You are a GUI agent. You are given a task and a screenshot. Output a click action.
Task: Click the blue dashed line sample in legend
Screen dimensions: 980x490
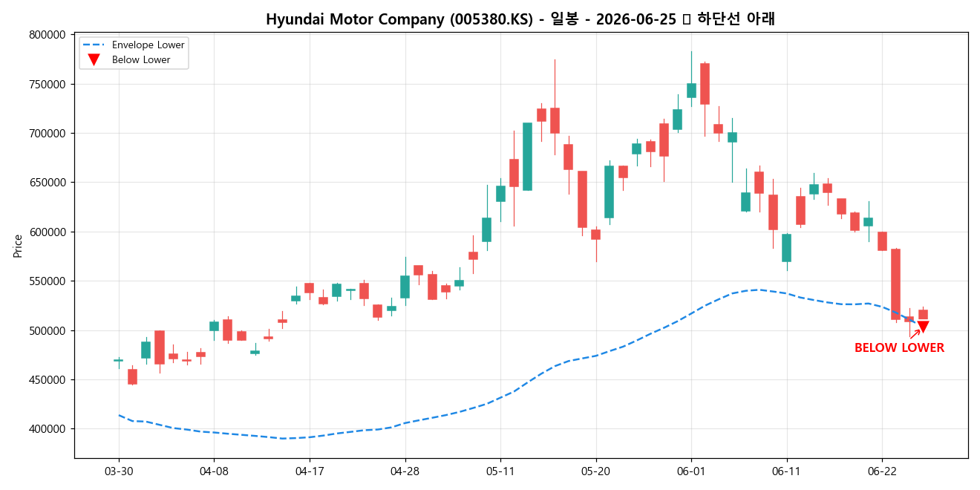click(94, 45)
